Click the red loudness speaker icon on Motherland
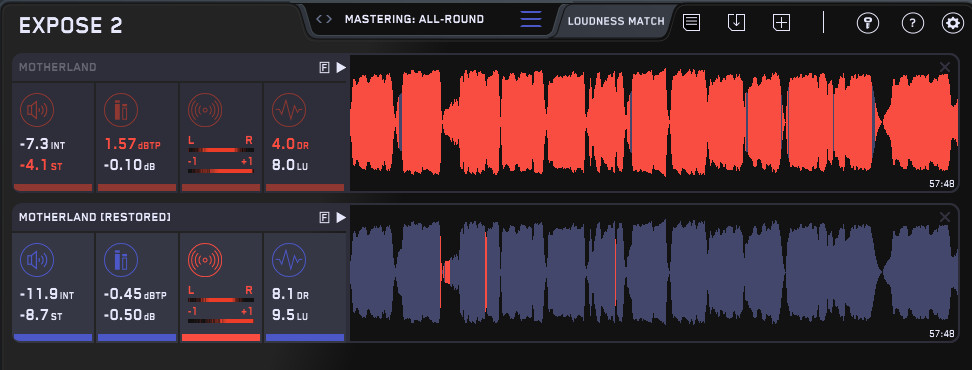The height and width of the screenshot is (370, 972). click(37, 110)
